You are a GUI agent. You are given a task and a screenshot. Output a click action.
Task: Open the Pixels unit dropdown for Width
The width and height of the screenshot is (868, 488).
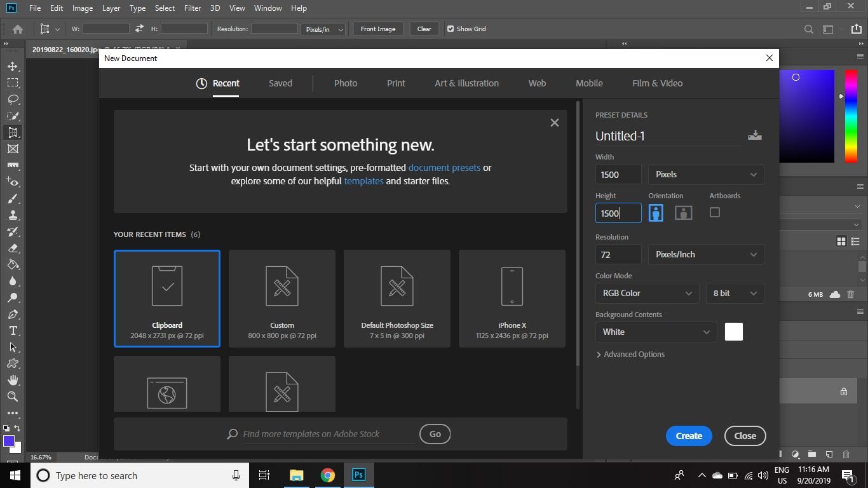point(706,174)
